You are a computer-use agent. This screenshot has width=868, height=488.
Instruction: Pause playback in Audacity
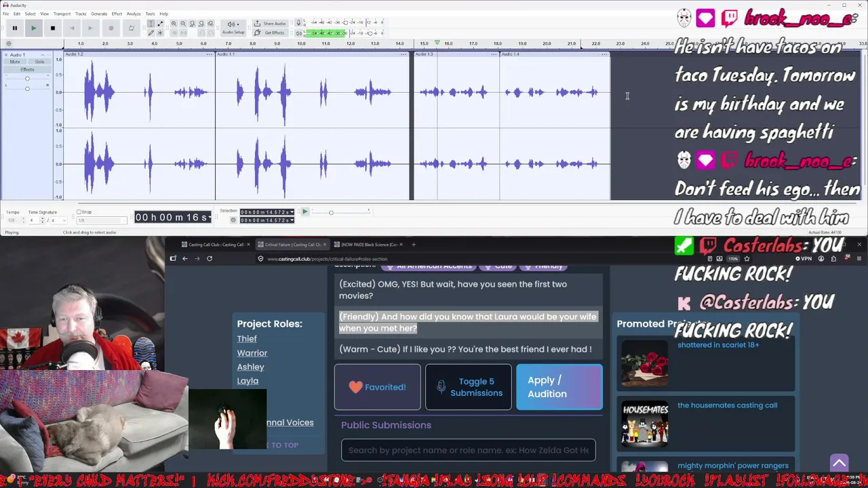click(14, 28)
